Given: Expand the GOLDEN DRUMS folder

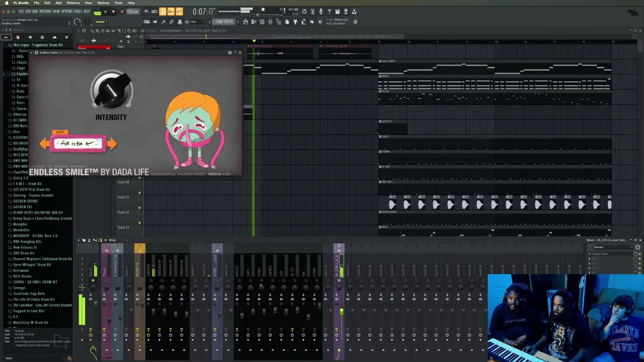Looking at the screenshot, I should 25,201.
